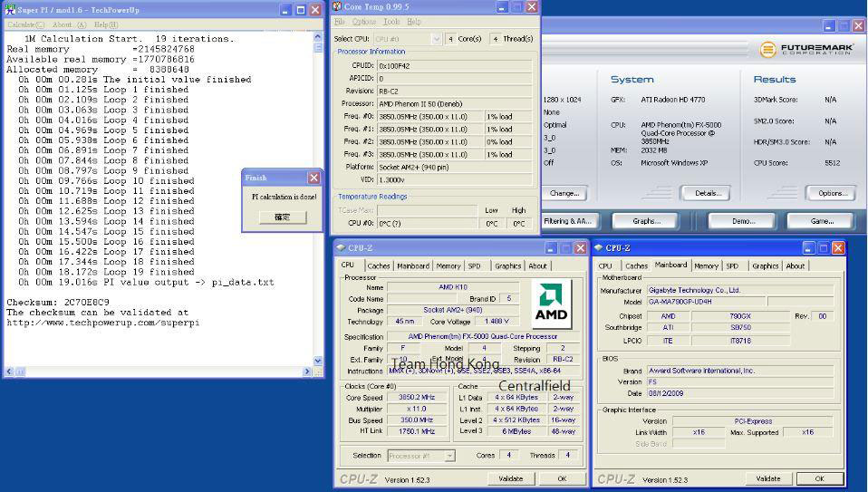Open the Memory tab in Mainboard CPU-Z window
This screenshot has width=868, height=492.
pos(706,266)
